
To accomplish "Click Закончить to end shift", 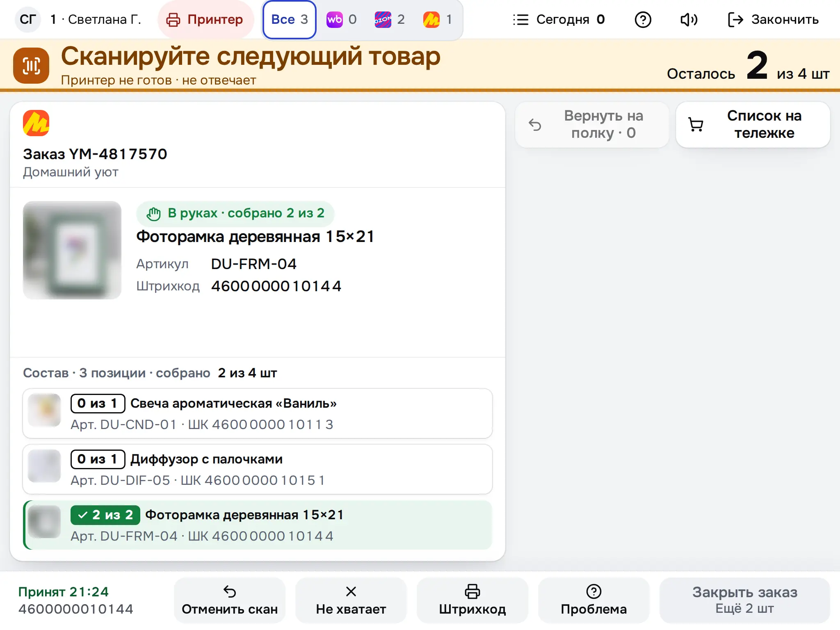I will [x=773, y=19].
